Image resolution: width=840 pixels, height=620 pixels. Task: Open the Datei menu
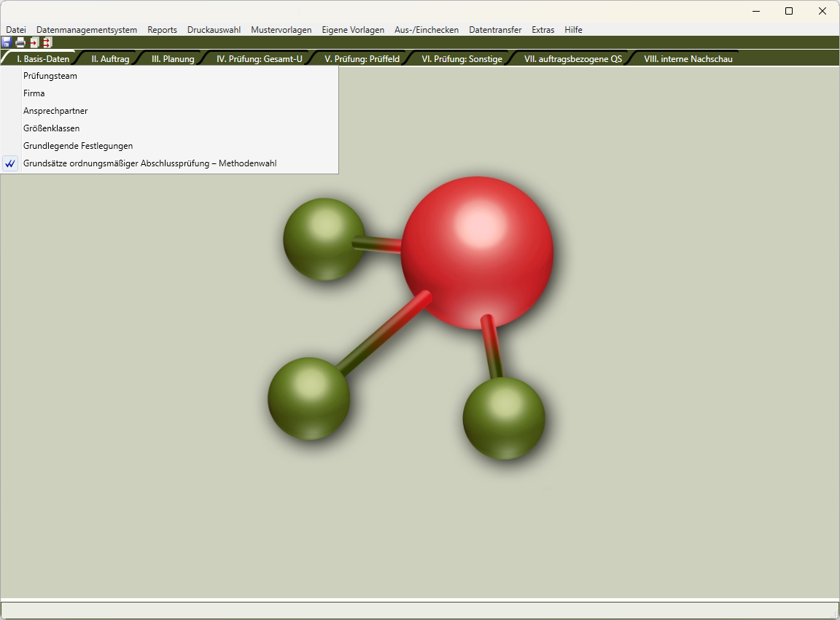16,30
